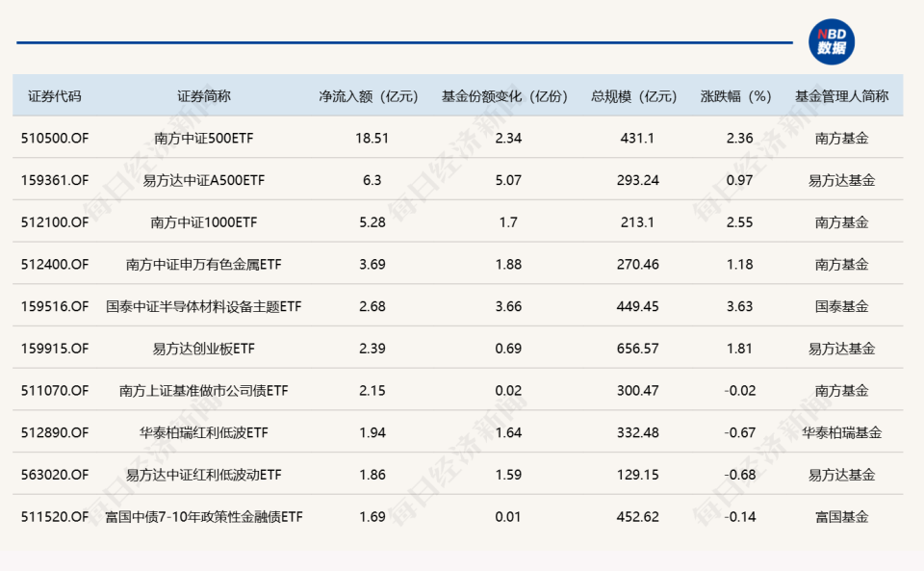This screenshot has width=924, height=571.
Task: Click manager 国泰基金
Action: click(x=841, y=306)
